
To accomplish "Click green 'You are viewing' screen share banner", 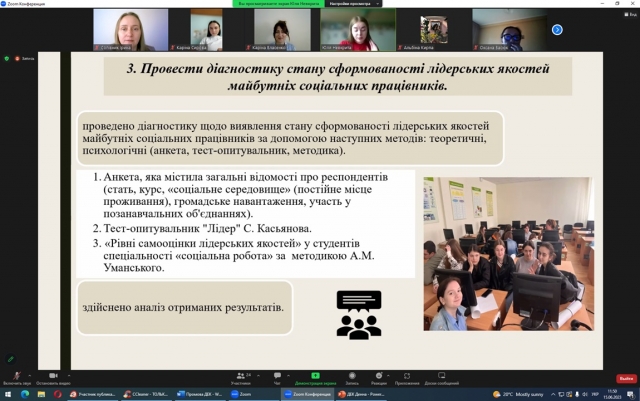I will [x=279, y=4].
